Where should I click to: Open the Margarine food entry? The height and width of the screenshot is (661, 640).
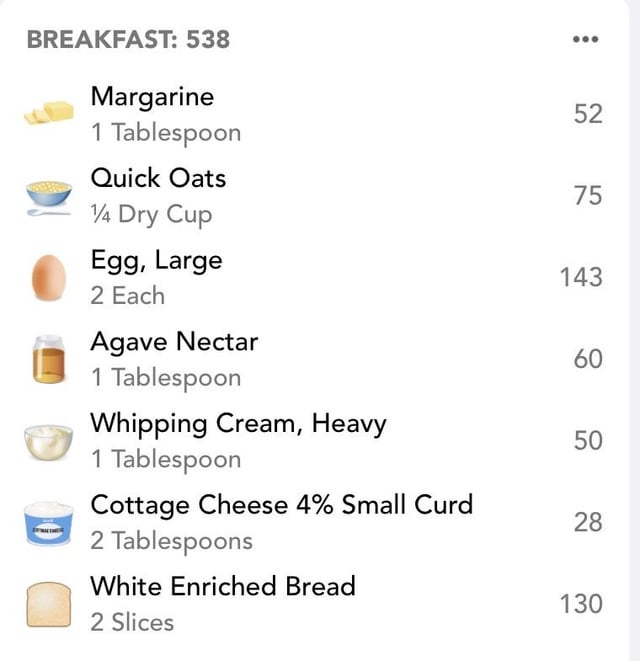pos(314,114)
